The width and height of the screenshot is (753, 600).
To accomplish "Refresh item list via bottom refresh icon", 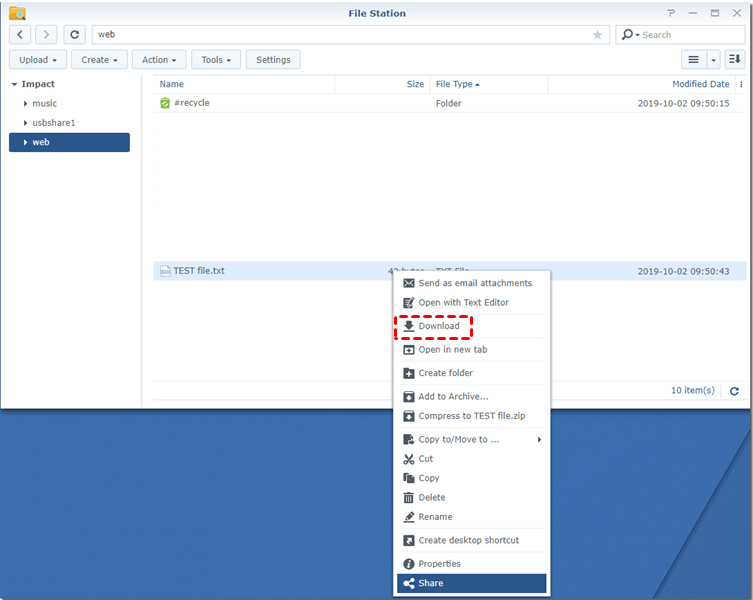I will click(x=734, y=391).
